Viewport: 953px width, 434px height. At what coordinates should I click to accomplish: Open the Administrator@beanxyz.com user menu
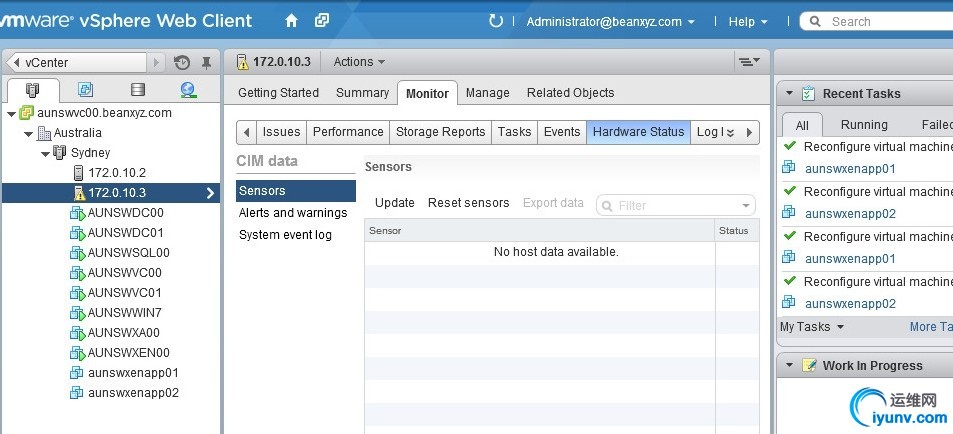pos(611,22)
